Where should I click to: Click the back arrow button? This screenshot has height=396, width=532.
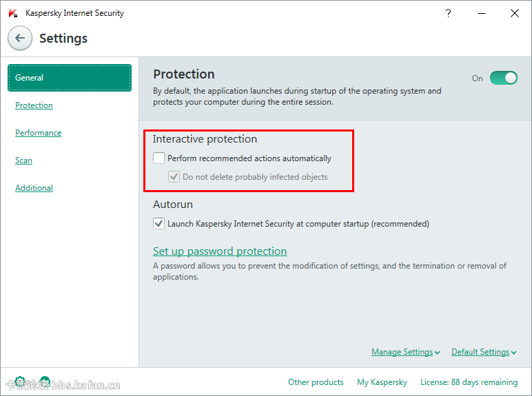pos(20,38)
